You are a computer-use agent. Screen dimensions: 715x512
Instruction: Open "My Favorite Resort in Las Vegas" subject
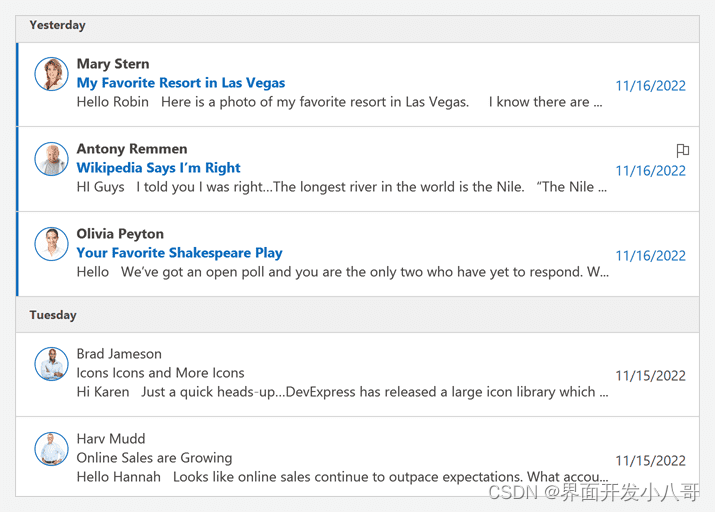[x=181, y=83]
